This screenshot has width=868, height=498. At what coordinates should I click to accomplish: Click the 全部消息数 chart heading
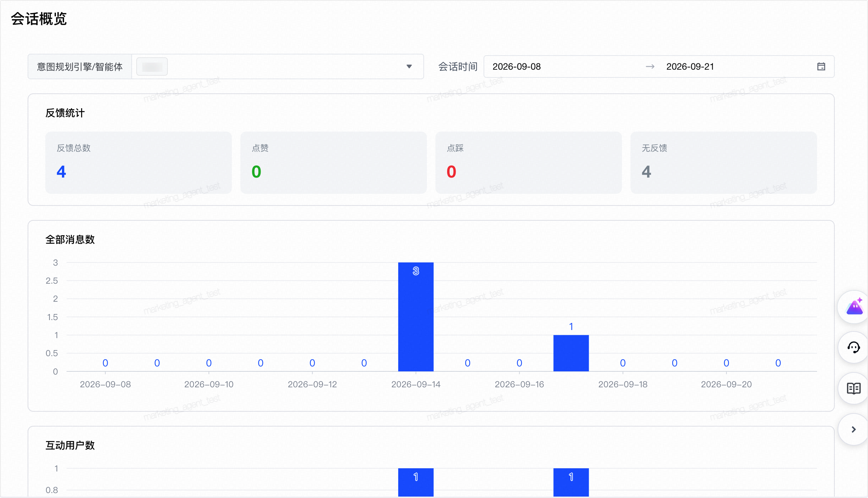(x=70, y=240)
